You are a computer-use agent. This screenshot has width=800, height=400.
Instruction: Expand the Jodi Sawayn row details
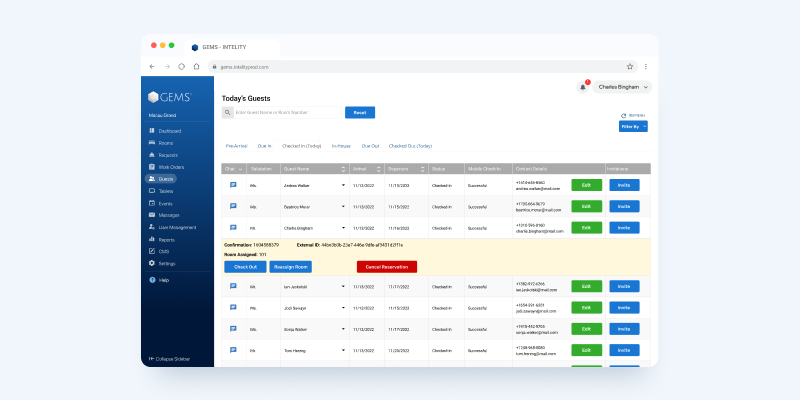click(x=343, y=308)
